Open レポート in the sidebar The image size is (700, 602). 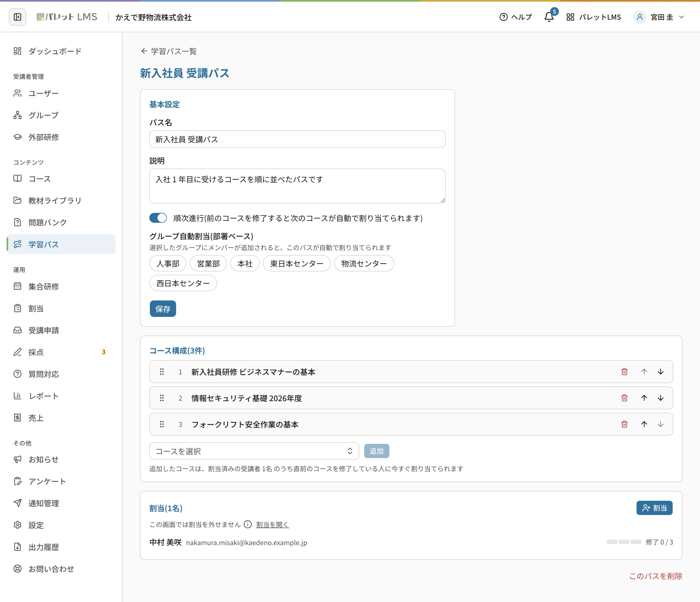pos(61,396)
